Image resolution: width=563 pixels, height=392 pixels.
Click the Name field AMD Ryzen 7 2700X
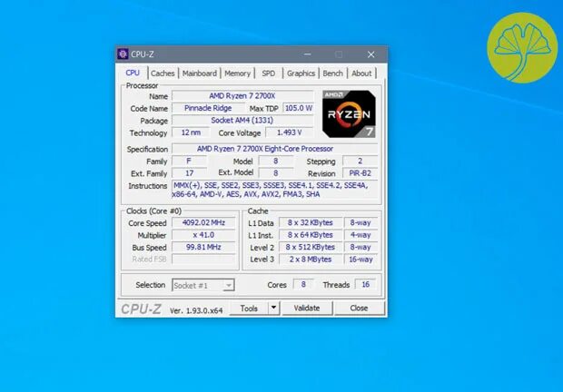[x=242, y=96]
